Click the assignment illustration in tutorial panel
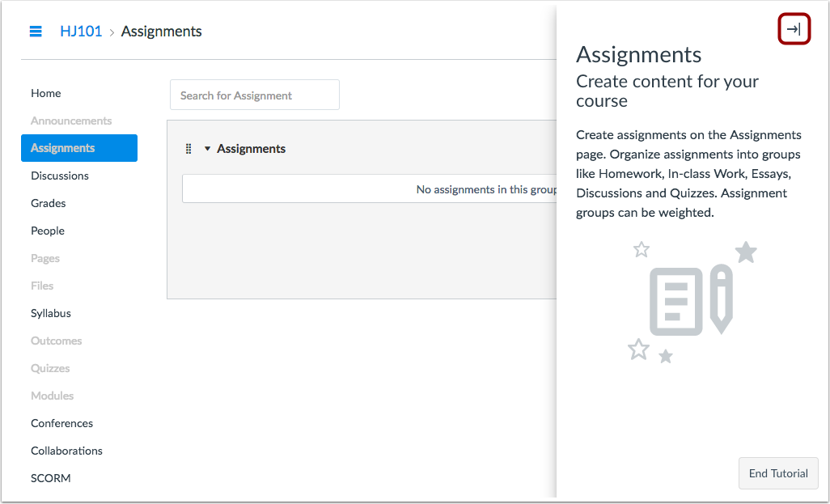The image size is (830, 504). pos(692,301)
